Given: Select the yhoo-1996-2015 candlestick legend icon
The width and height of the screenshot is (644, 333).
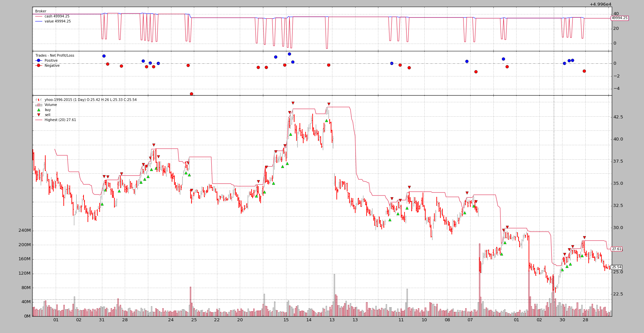Looking at the screenshot, I should point(39,100).
